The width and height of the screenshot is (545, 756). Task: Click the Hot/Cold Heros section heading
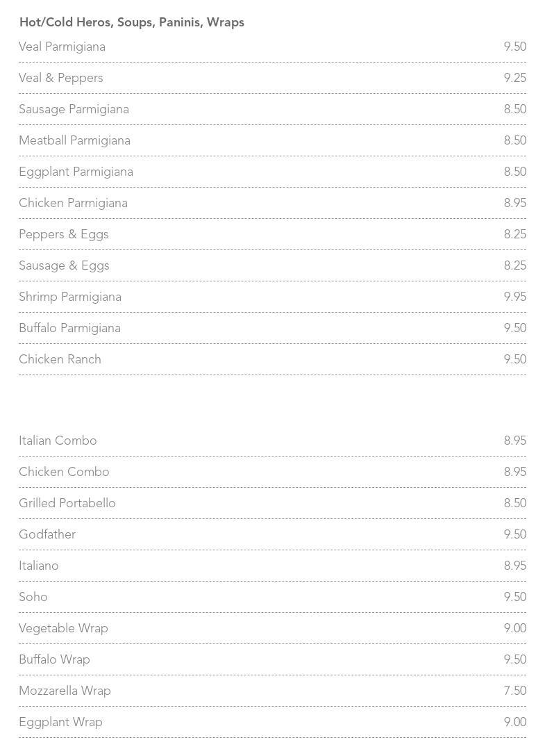(x=131, y=22)
